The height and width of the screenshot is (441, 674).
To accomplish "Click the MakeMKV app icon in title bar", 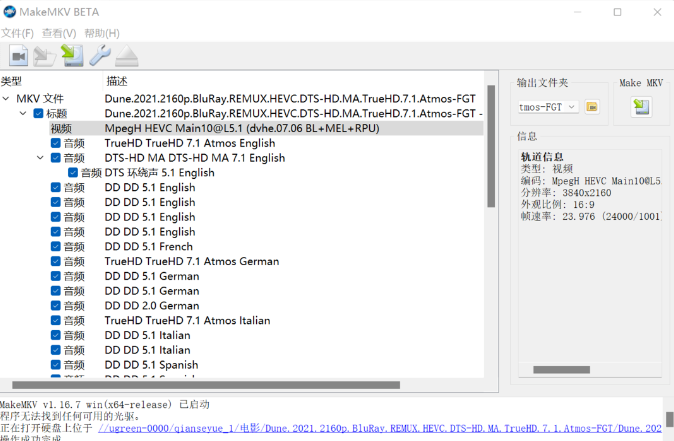I will (9, 12).
